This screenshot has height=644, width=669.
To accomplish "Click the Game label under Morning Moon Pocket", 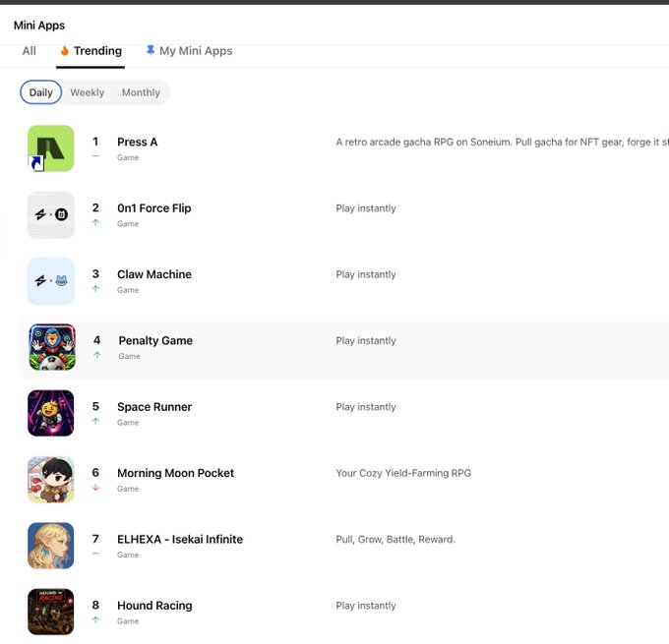I will (128, 489).
